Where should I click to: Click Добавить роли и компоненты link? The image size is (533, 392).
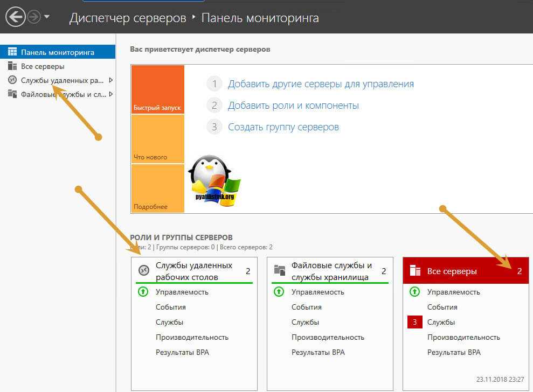(x=293, y=106)
